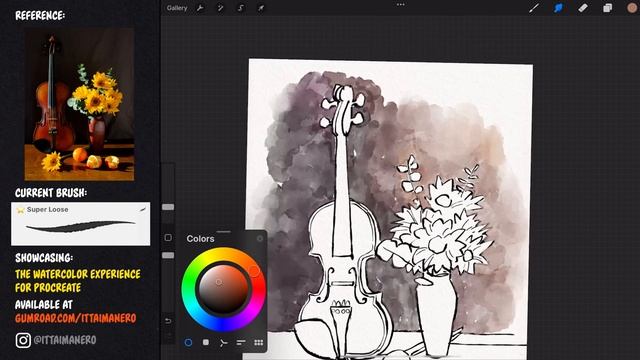Image resolution: width=640 pixels, height=360 pixels.
Task: Click the flower vase drawing on canvas
Action: point(436,314)
